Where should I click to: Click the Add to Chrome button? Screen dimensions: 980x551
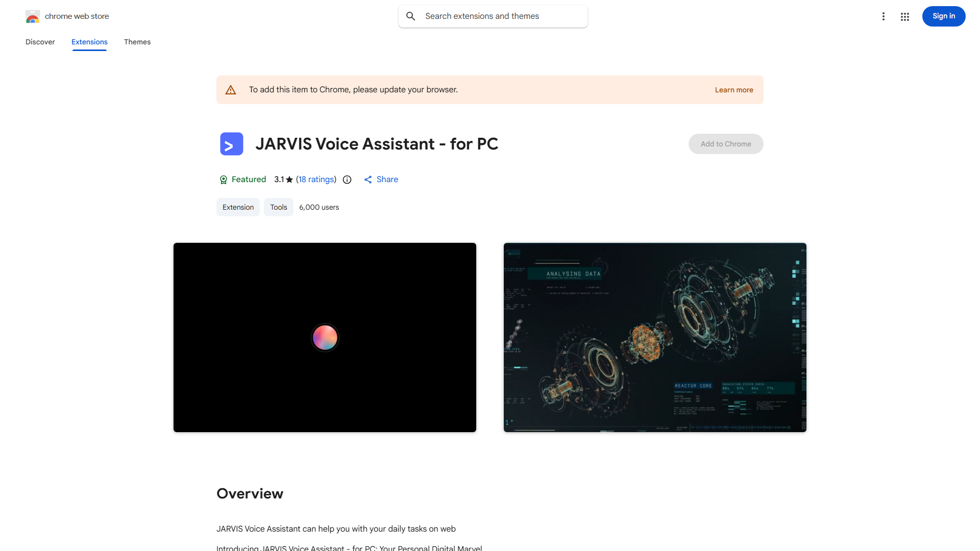pos(725,144)
